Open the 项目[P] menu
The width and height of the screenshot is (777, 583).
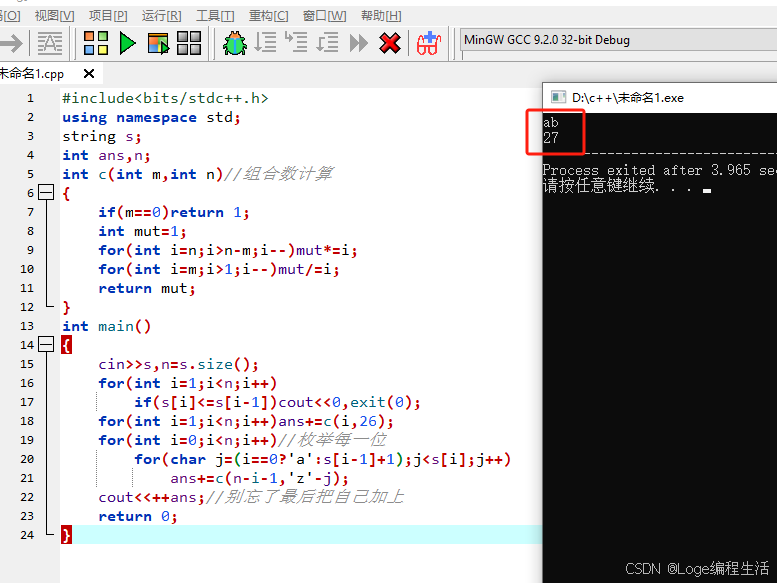(x=108, y=16)
